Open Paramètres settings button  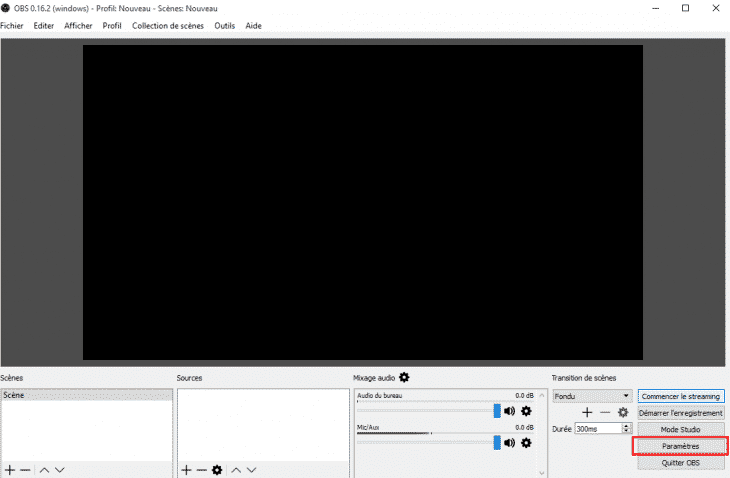coord(680,446)
